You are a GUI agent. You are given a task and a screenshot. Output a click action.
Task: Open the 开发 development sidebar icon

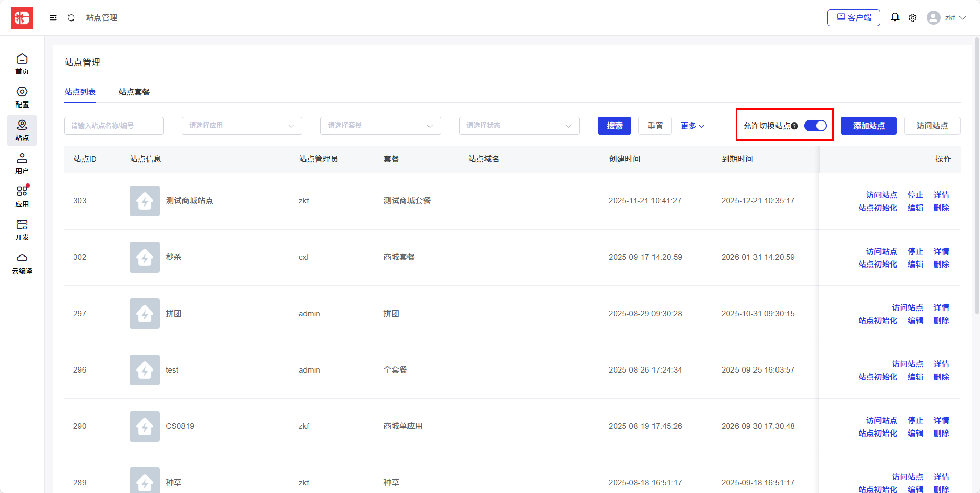(22, 230)
